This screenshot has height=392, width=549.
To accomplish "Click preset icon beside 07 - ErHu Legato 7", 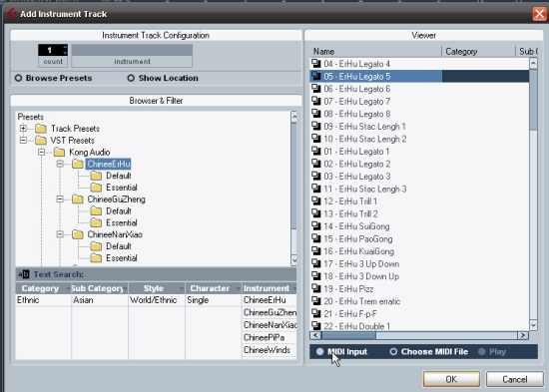I will (316, 101).
